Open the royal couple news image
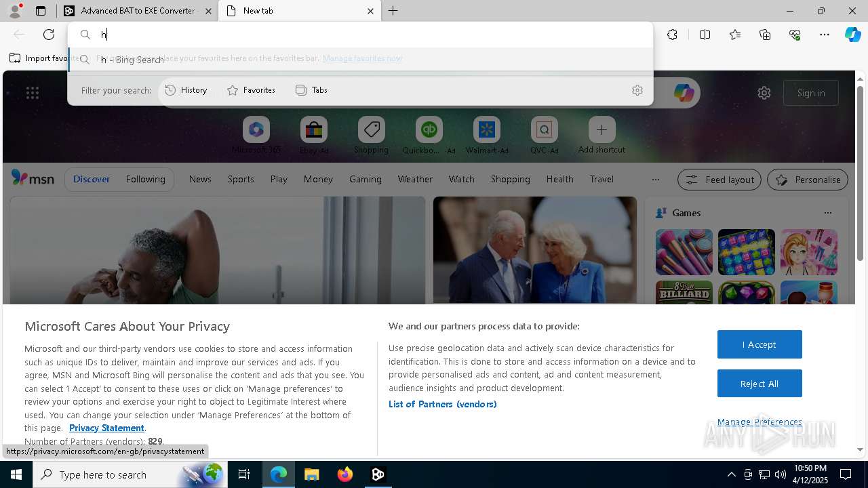Screen dimensions: 868x488 pyautogui.click(x=535, y=250)
